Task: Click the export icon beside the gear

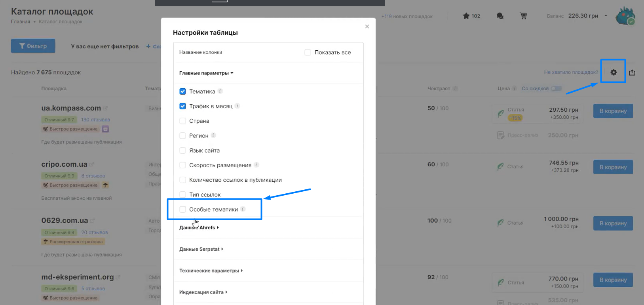Action: tap(632, 72)
